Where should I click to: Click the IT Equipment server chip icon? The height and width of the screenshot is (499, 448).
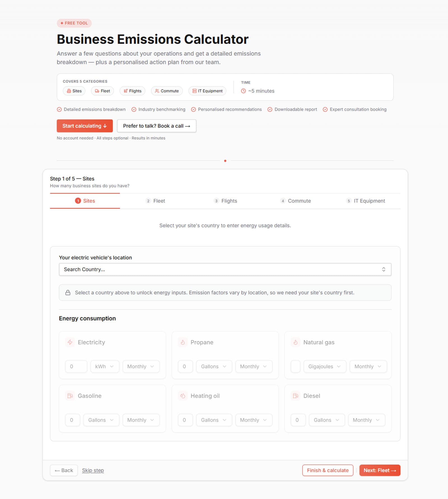coord(194,91)
